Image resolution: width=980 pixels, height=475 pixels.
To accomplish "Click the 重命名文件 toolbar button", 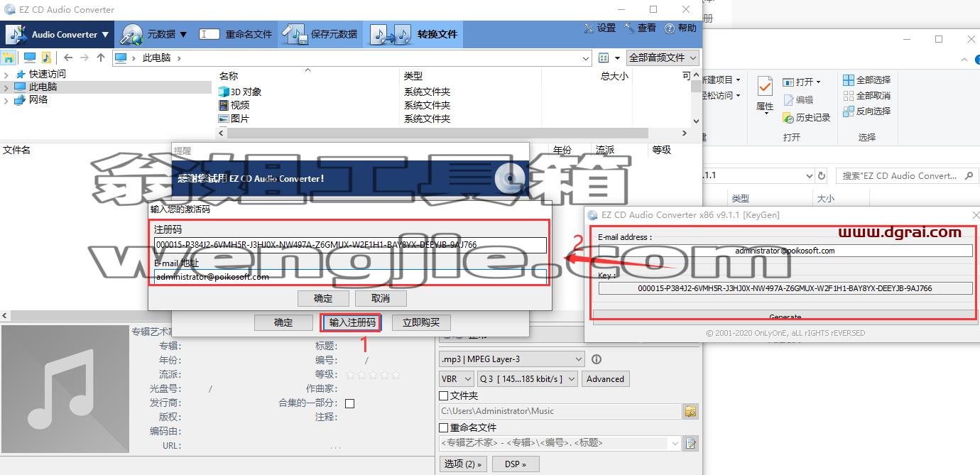I will [236, 34].
